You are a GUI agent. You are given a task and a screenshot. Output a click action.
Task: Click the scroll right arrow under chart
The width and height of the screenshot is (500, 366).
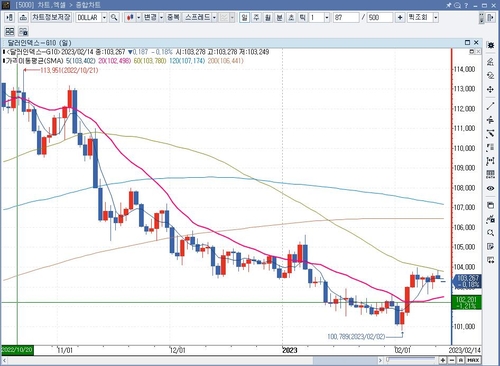[x=380, y=360]
